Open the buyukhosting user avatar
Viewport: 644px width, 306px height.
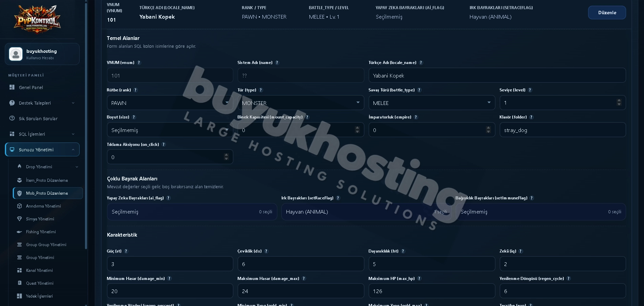(x=16, y=54)
